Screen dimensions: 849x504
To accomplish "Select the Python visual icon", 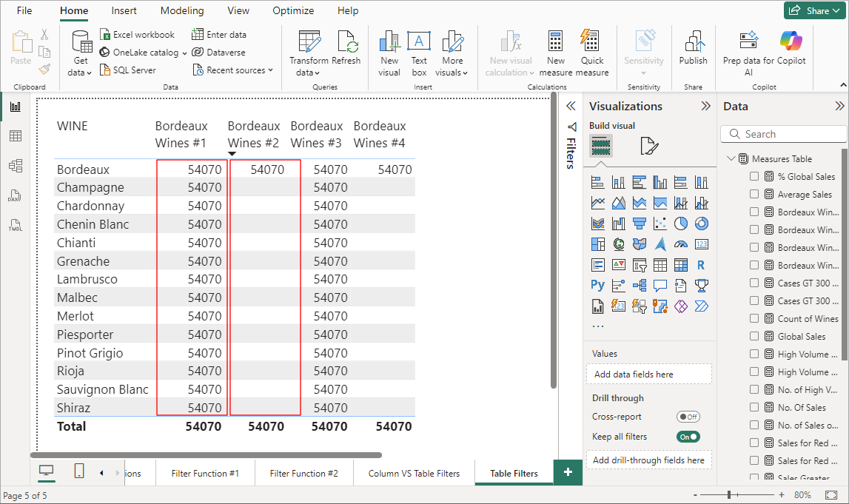I will [x=598, y=285].
